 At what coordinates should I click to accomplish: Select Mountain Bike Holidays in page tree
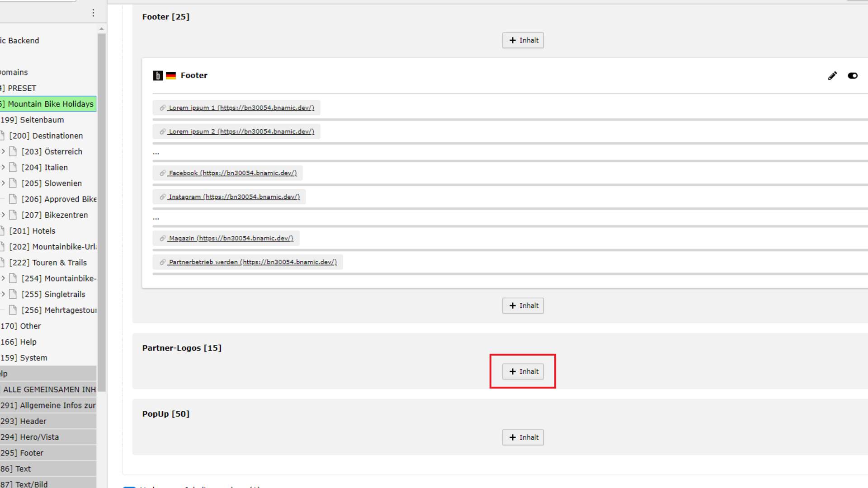tap(50, 104)
